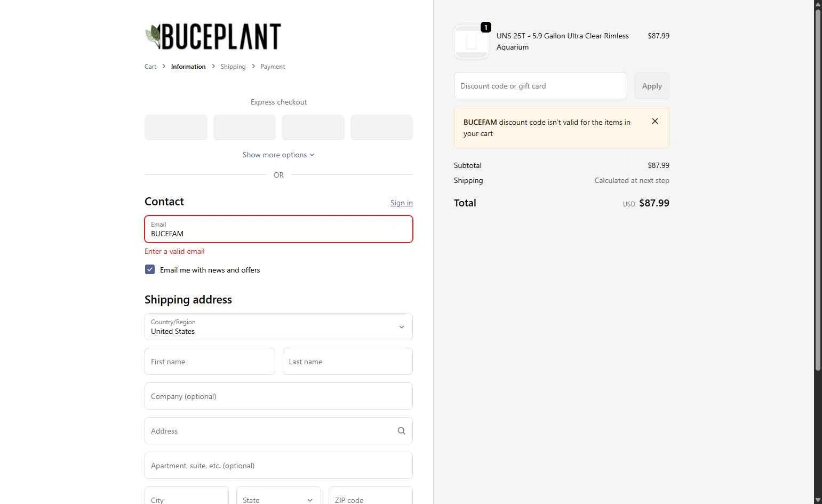Open the Country/Region dropdown
The image size is (822, 504).
point(278,326)
